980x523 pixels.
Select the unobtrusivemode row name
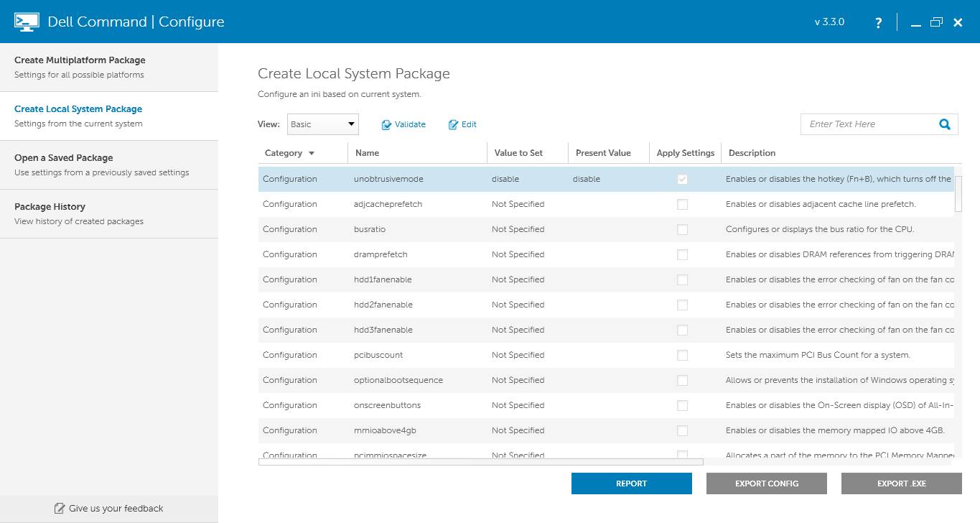pos(388,179)
